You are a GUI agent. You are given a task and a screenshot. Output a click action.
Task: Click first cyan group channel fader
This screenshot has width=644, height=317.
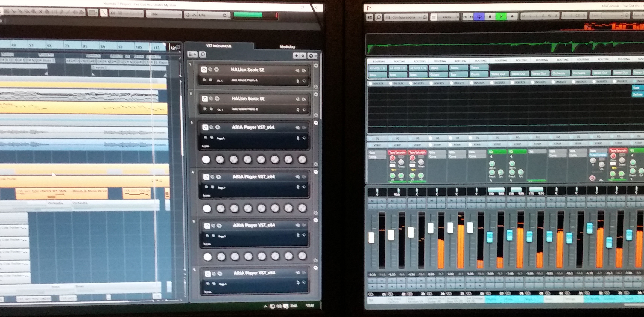pyautogui.click(x=490, y=237)
